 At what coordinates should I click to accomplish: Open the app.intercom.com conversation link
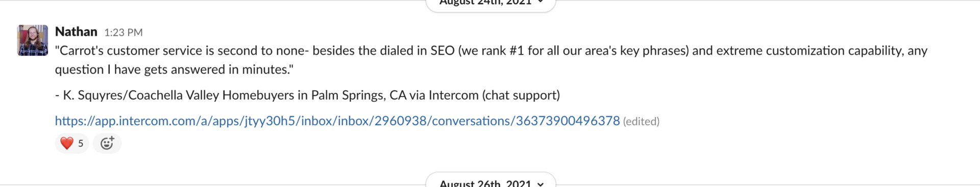(x=337, y=121)
